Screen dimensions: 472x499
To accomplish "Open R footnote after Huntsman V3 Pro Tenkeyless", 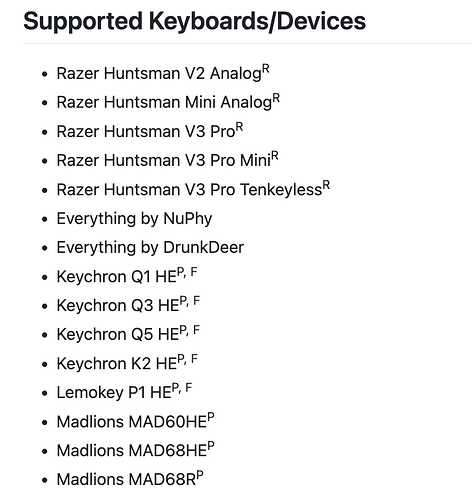I will (326, 186).
